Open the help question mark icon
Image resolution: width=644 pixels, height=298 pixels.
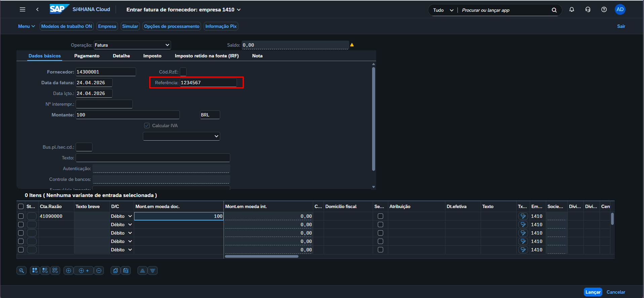604,9
